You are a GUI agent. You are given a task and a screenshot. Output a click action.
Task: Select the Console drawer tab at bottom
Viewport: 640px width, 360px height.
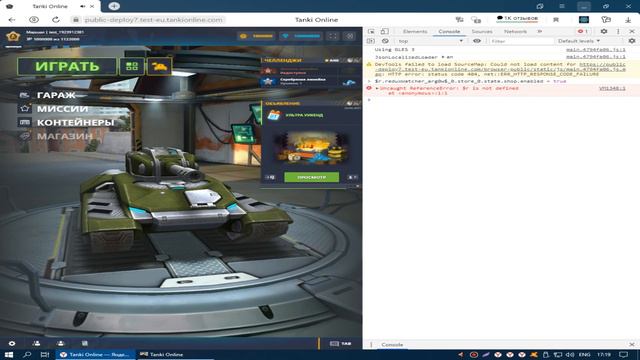point(392,344)
